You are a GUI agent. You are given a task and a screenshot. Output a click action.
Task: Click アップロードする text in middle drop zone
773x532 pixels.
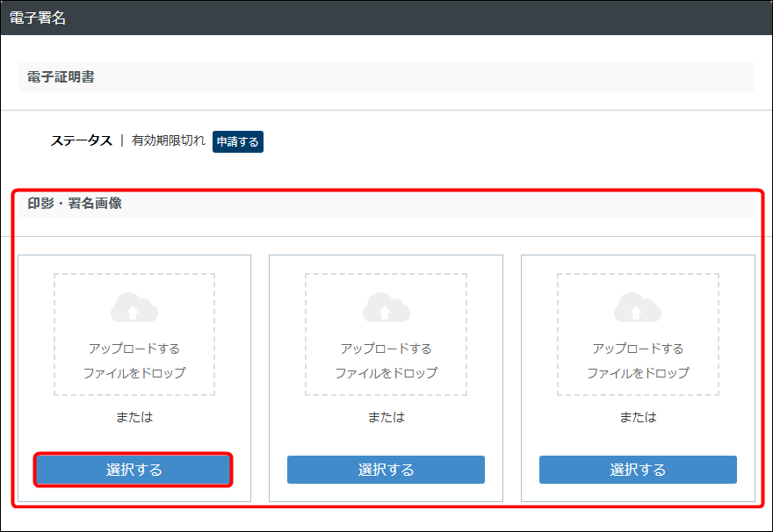point(386,349)
